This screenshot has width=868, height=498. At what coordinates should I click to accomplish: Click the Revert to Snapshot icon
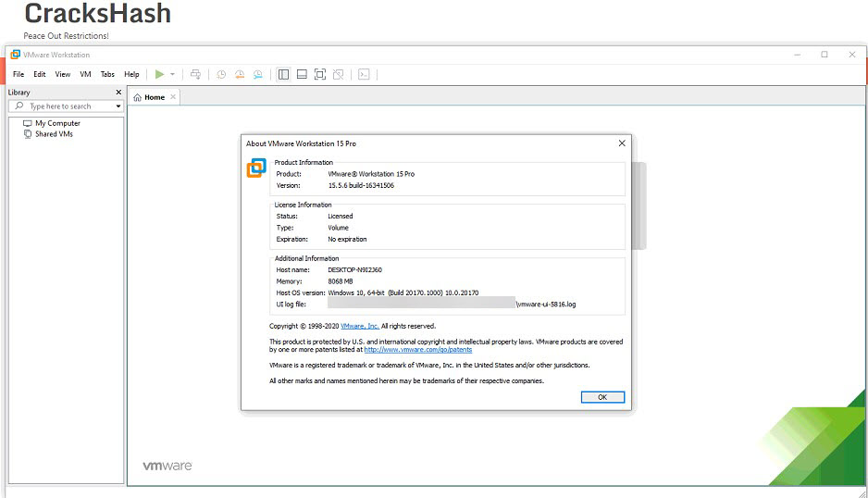click(x=240, y=74)
